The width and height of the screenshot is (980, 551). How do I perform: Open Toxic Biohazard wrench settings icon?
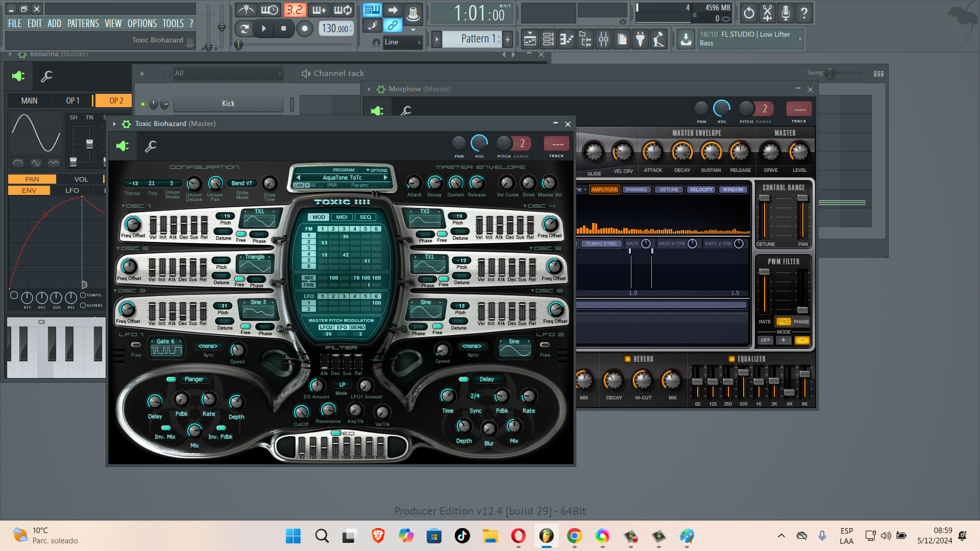point(151,146)
